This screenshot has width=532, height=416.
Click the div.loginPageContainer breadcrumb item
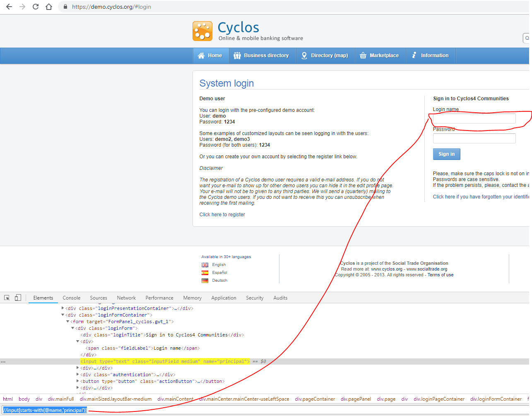[439, 399]
